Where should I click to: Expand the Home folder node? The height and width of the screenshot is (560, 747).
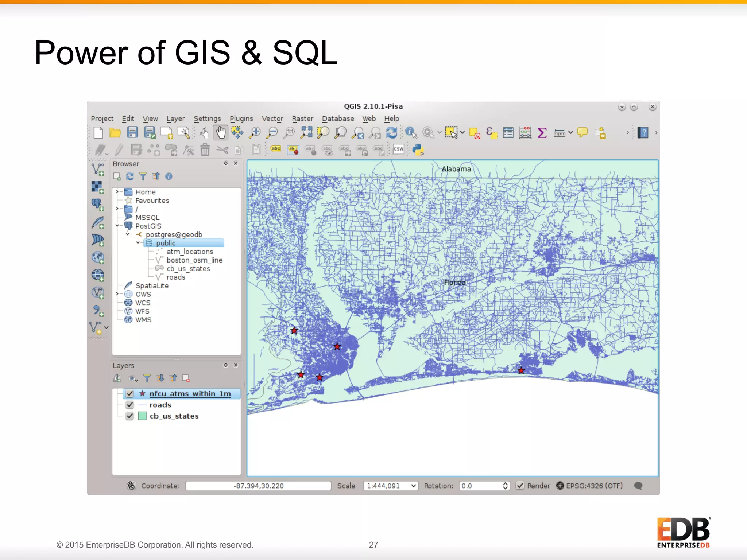coord(117,191)
